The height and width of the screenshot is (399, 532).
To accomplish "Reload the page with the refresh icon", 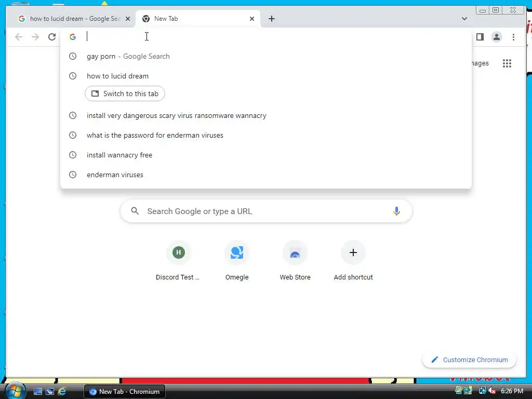I will (x=52, y=37).
